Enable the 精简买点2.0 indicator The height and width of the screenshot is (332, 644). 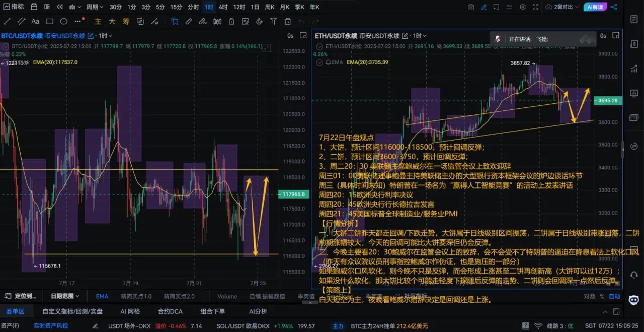coord(179,296)
